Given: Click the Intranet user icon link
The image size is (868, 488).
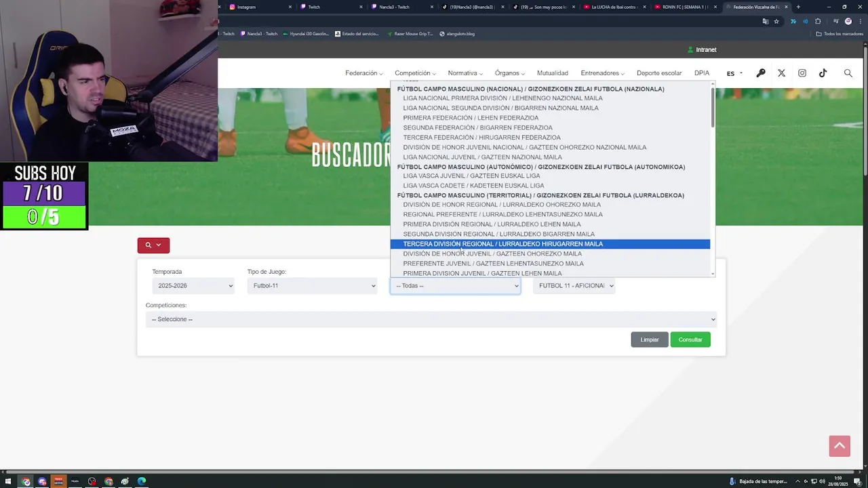Looking at the screenshot, I should point(702,49).
